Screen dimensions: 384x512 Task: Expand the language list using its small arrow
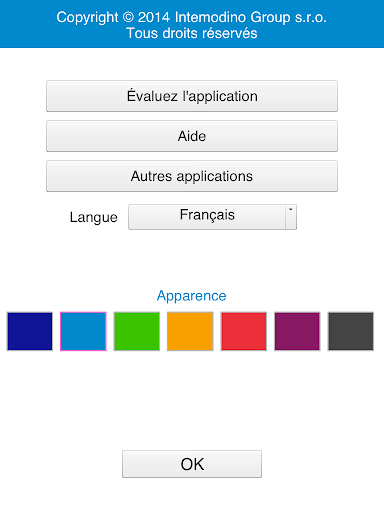291,217
